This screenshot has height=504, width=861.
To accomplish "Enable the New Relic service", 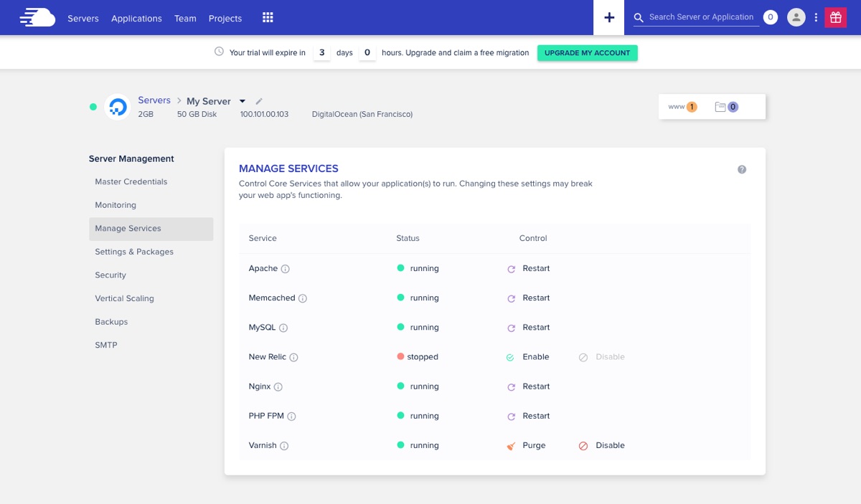I will [527, 357].
